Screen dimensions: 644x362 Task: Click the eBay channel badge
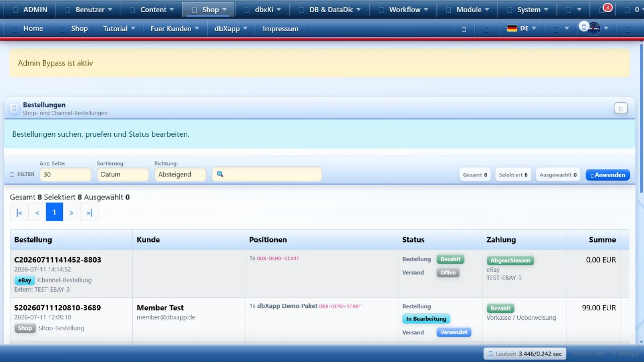25,280
